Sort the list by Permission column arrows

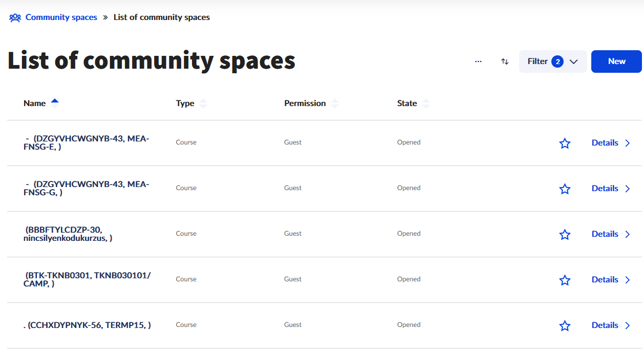coord(335,104)
